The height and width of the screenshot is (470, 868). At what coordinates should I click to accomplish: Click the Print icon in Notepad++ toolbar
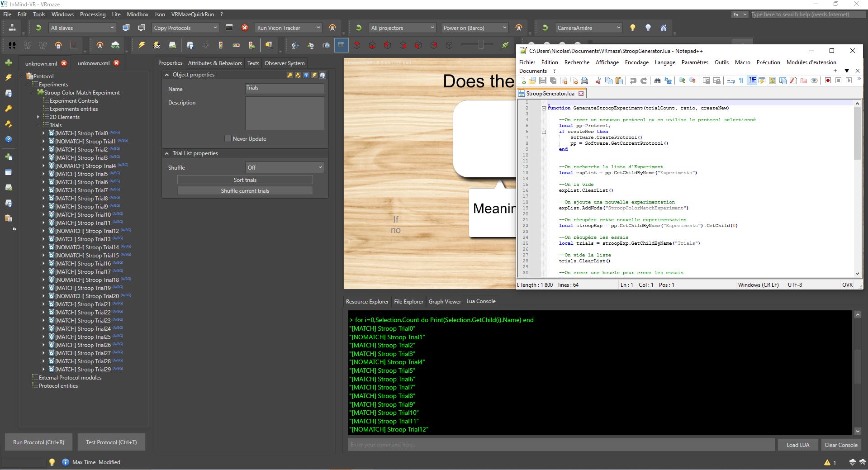[584, 81]
